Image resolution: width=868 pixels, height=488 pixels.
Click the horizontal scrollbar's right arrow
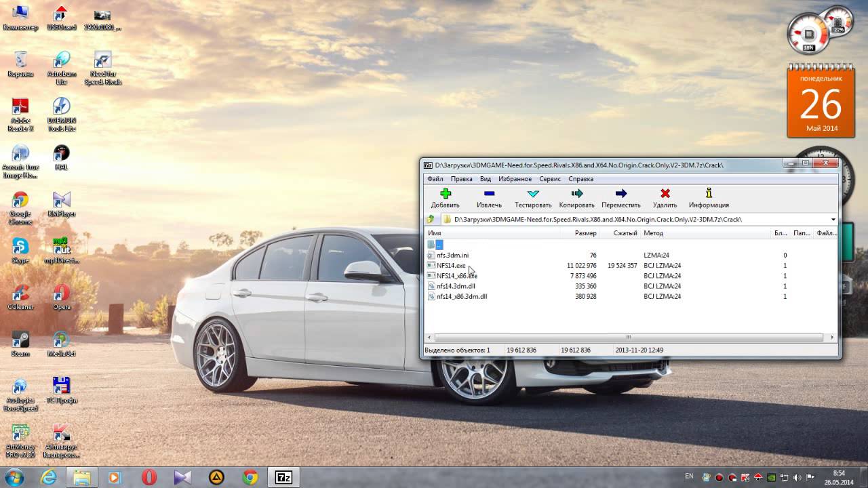coord(832,337)
